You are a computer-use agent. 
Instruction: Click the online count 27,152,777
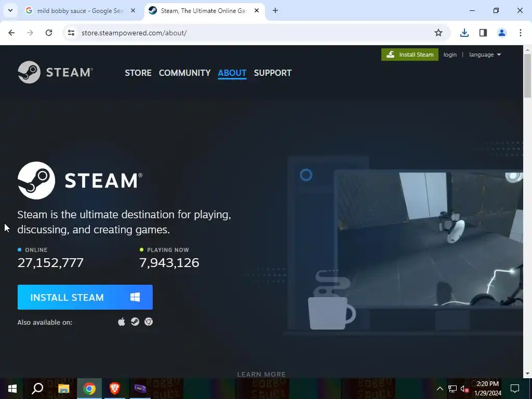click(x=50, y=262)
